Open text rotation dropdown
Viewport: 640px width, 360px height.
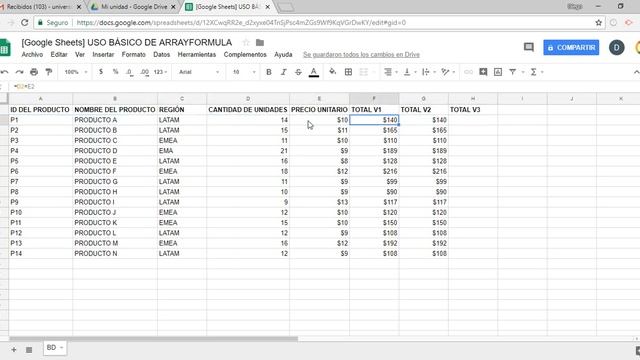click(448, 72)
